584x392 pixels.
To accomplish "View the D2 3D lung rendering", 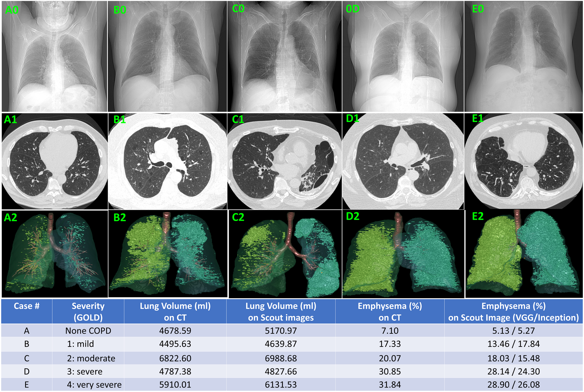I will 403,254.
